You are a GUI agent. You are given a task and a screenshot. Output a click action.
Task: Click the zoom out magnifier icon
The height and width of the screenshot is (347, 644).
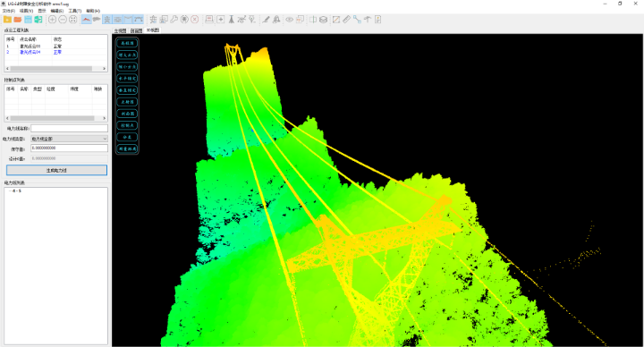click(63, 20)
